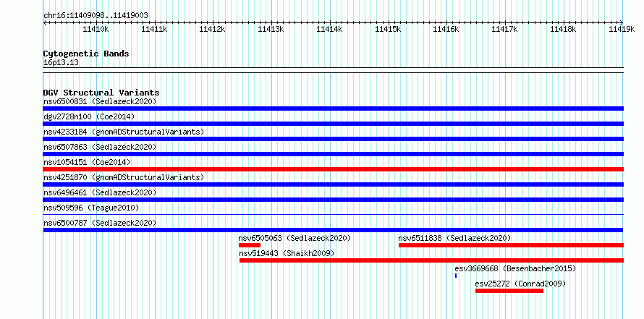Open esv3669668 (Besenbacher2015) label
Viewport: 644px width, 319px height.
(x=515, y=268)
